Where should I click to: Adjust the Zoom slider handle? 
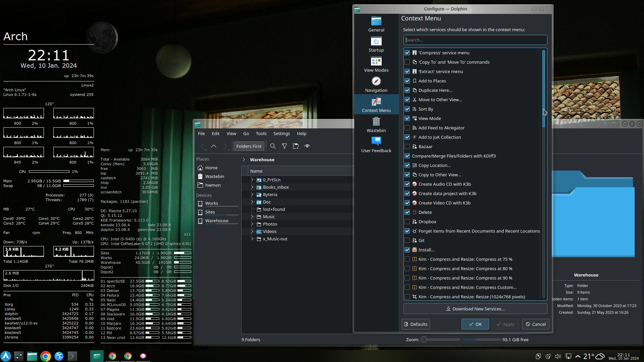click(x=424, y=340)
